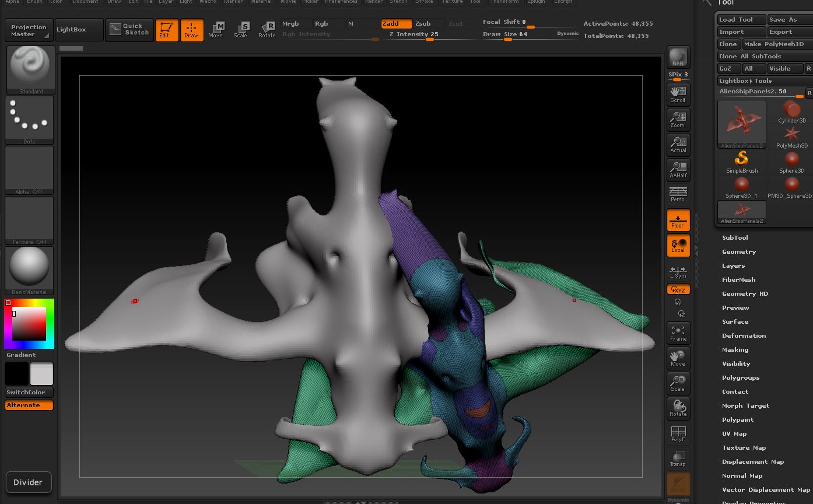
Task: Expand the Masking subpalette
Action: (735, 349)
